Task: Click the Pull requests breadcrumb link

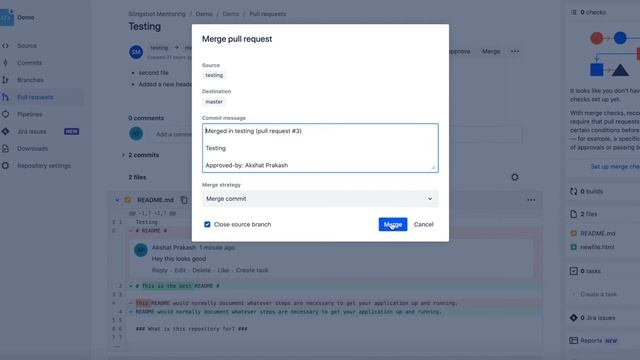Action: [x=268, y=14]
